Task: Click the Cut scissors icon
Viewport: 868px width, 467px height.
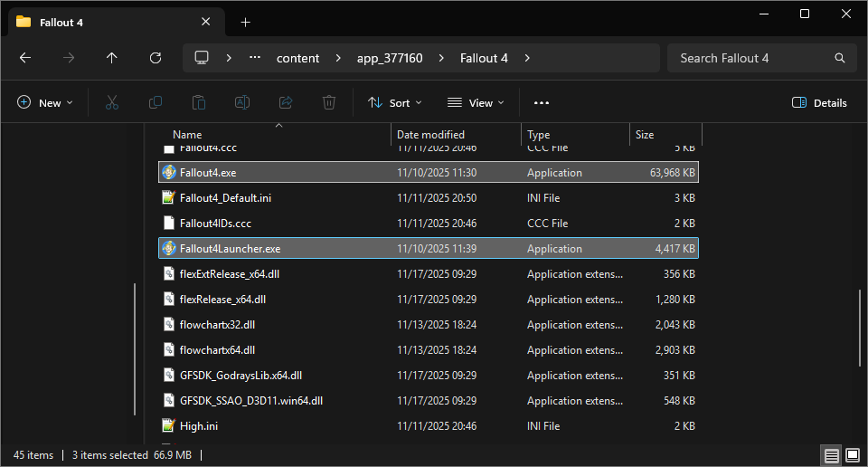Action: click(x=112, y=103)
